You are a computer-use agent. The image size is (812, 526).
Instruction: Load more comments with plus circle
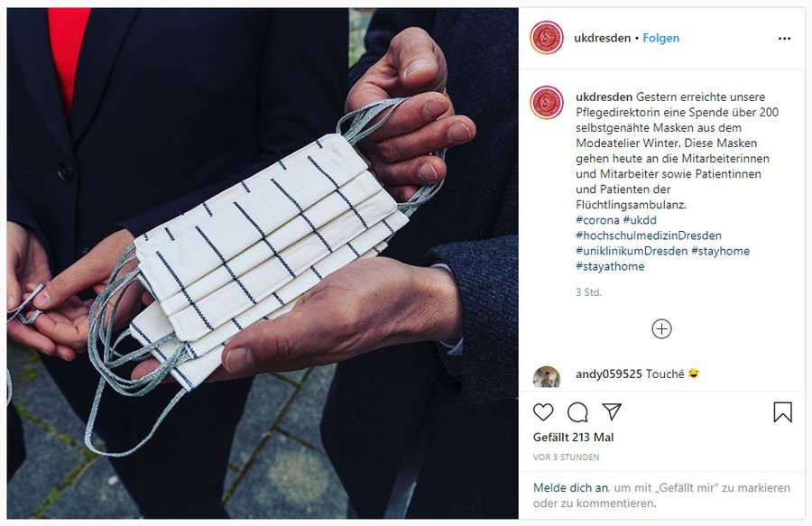(x=661, y=328)
